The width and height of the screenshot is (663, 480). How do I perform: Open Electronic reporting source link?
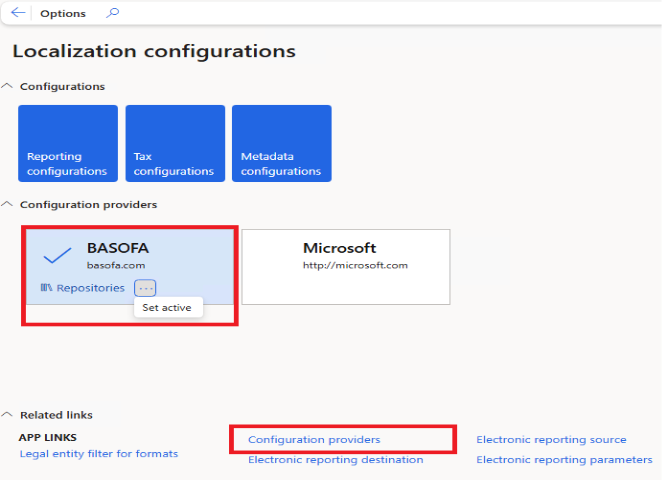(551, 440)
